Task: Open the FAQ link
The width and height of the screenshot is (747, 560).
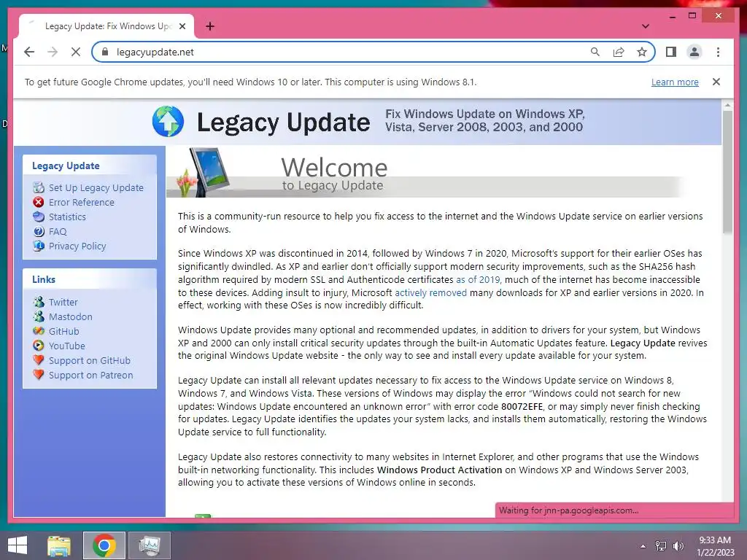Action: coord(58,231)
